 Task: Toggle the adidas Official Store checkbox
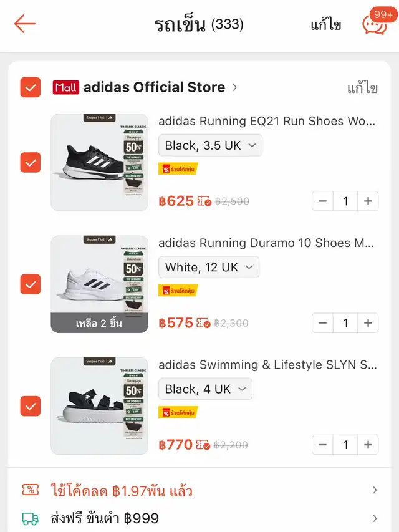pyautogui.click(x=31, y=87)
